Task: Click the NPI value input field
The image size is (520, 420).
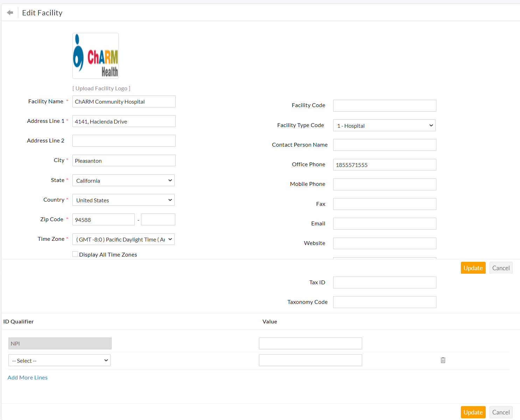Action: 310,343
